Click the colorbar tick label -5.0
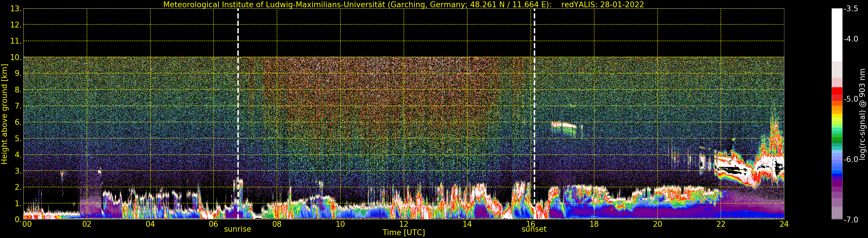The height and width of the screenshot is (238, 868). (x=851, y=99)
